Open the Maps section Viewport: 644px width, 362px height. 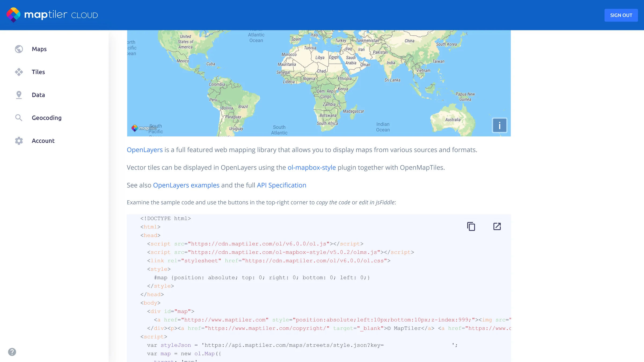39,49
